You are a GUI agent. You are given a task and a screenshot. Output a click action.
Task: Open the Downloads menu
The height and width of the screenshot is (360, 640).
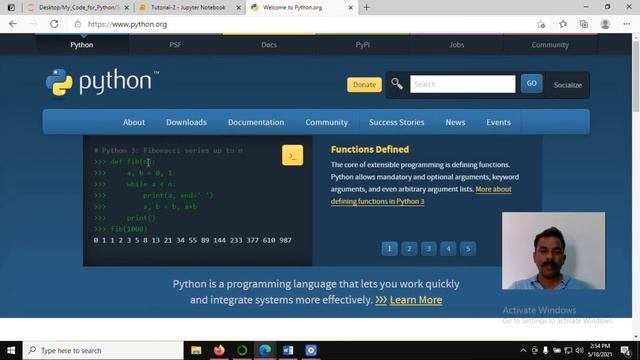pos(186,122)
